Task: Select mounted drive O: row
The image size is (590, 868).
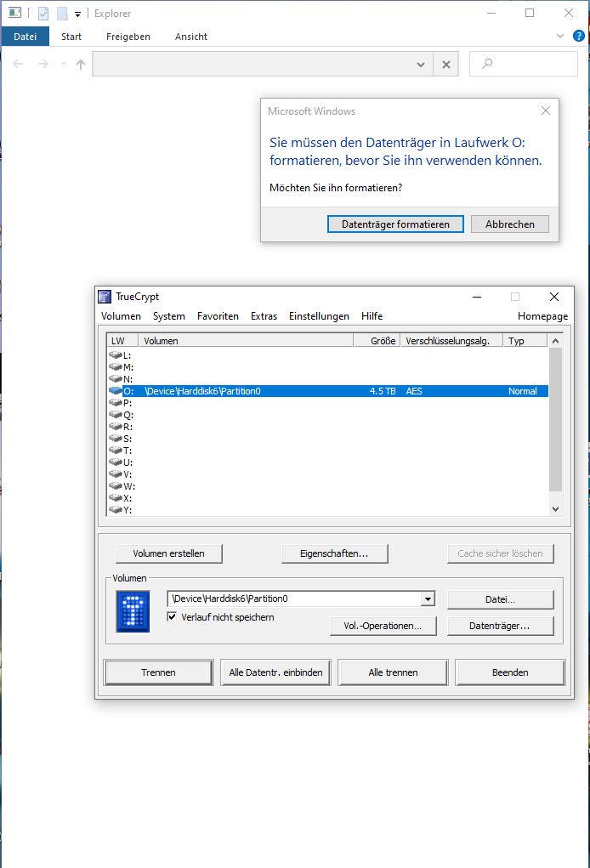Action: [327, 391]
